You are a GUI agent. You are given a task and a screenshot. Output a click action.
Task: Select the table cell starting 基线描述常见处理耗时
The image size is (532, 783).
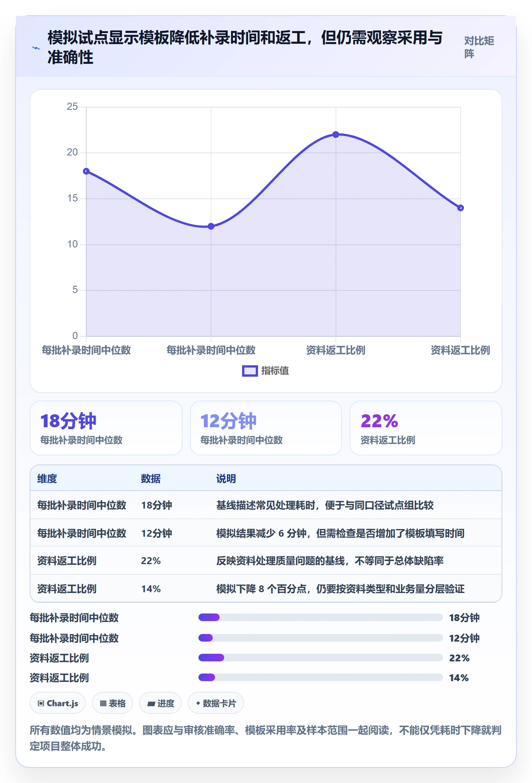325,505
